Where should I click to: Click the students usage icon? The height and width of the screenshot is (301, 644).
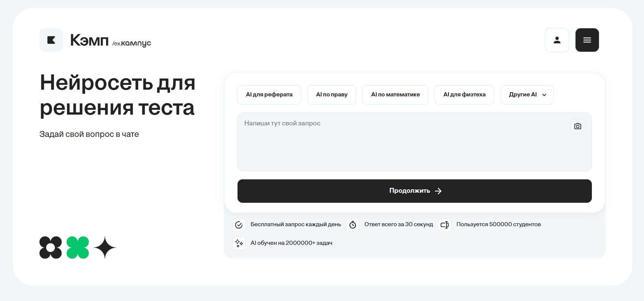(444, 225)
